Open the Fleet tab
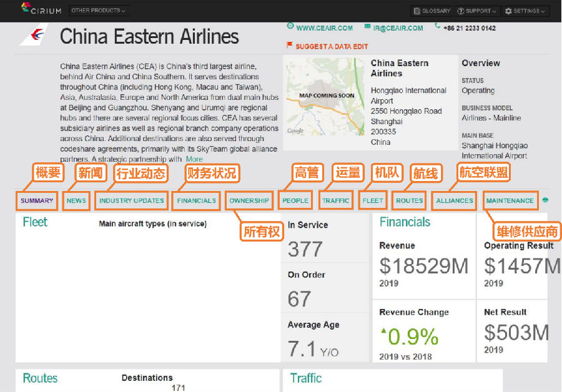 pos(373,200)
